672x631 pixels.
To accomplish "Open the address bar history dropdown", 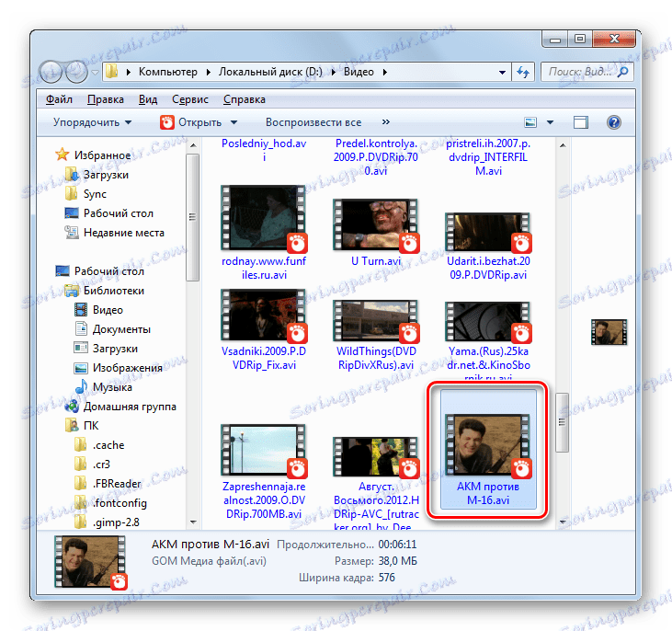I will (x=502, y=72).
